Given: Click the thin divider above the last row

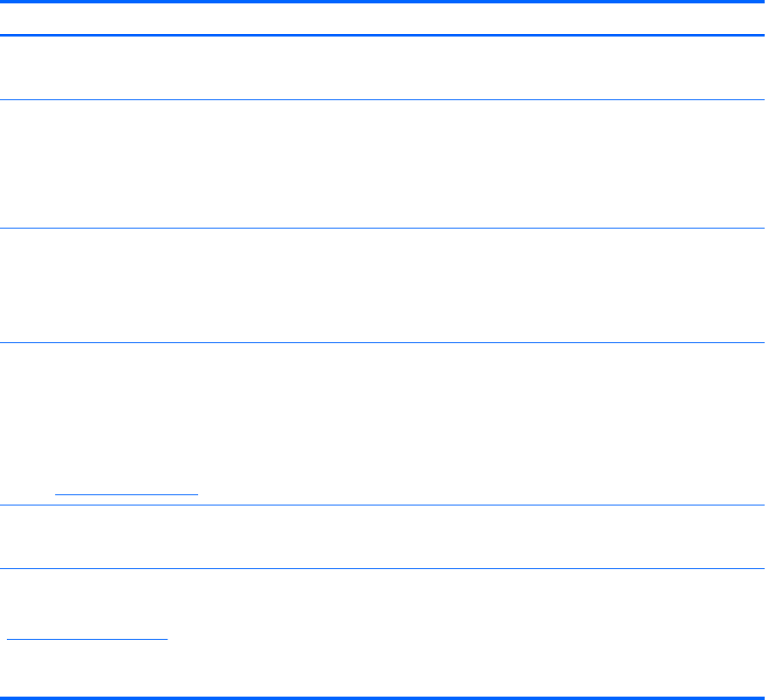Looking at the screenshot, I should coord(382,568).
